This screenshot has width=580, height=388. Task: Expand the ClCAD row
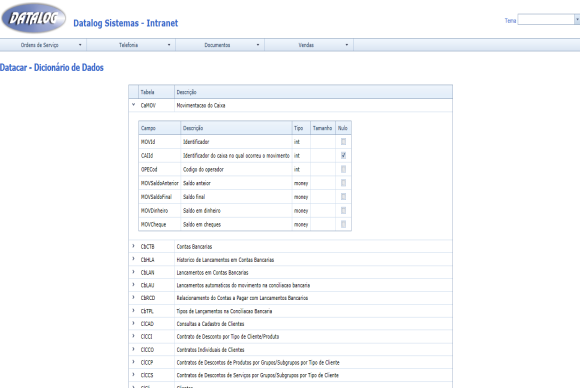tap(134, 323)
